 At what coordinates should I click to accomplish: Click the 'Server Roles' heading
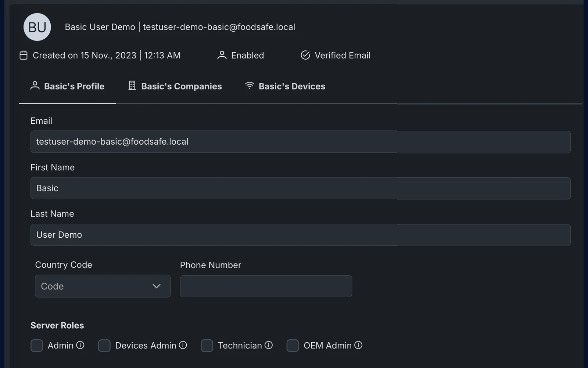(x=57, y=325)
